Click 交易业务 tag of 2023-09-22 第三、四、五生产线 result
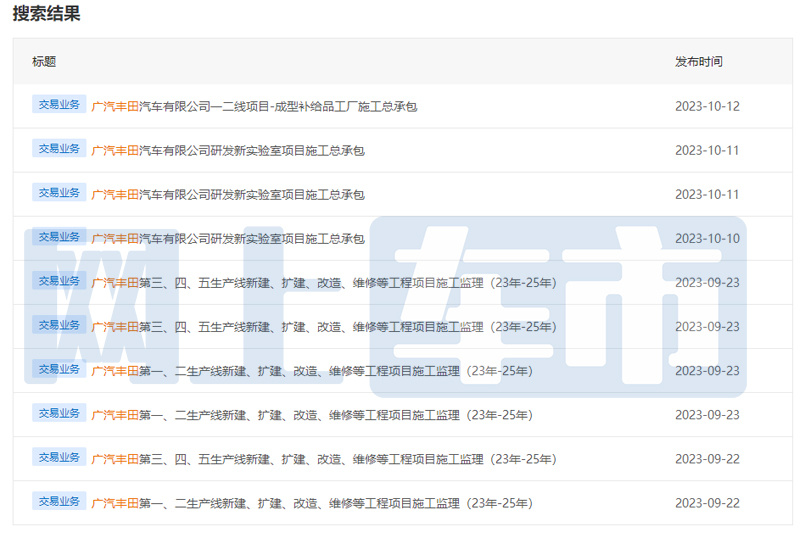This screenshot has width=800, height=533. pyautogui.click(x=59, y=457)
